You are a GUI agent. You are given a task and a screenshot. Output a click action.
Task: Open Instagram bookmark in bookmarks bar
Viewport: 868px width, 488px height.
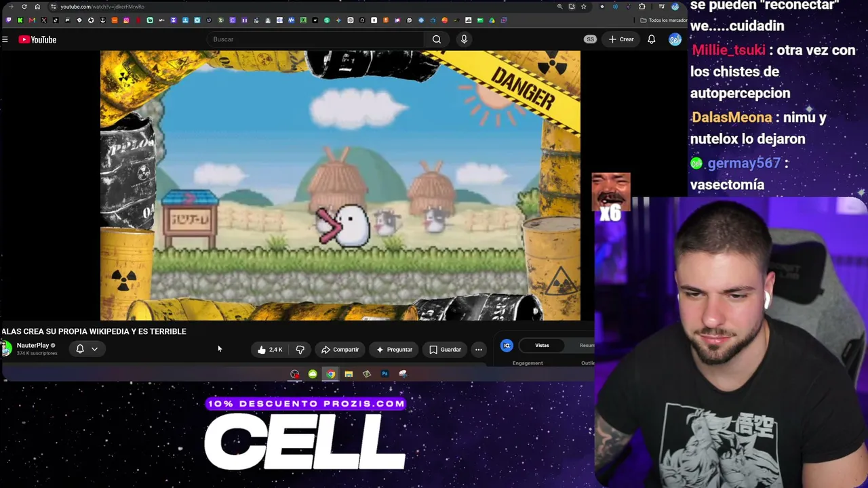[126, 20]
